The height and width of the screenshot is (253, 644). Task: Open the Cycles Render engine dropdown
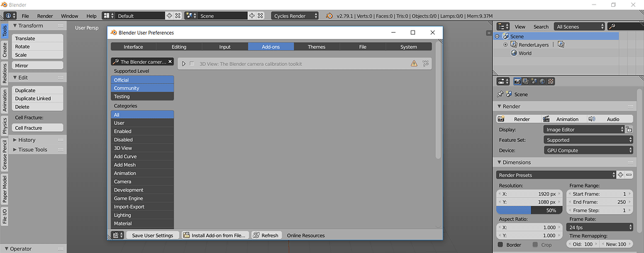(x=295, y=16)
